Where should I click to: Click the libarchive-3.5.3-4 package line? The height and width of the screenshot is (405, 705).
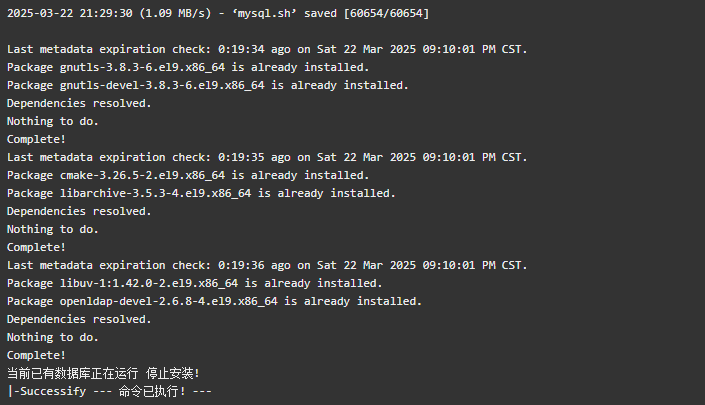tap(201, 193)
